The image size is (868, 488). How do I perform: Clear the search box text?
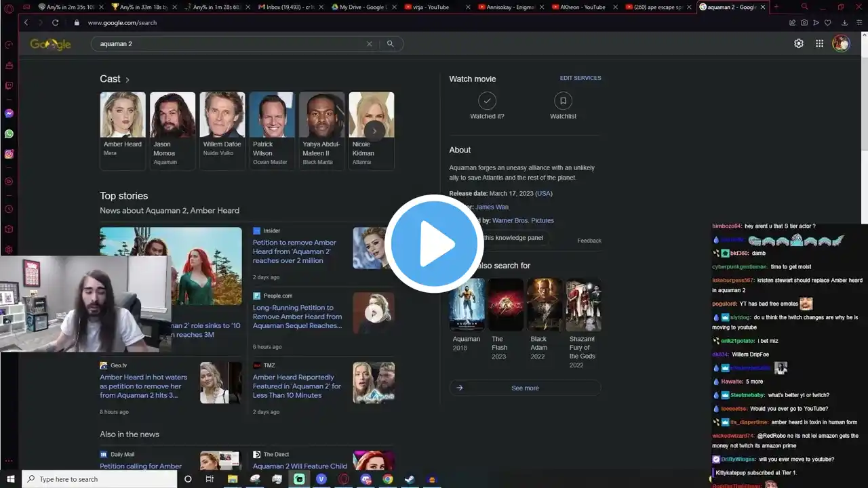369,43
